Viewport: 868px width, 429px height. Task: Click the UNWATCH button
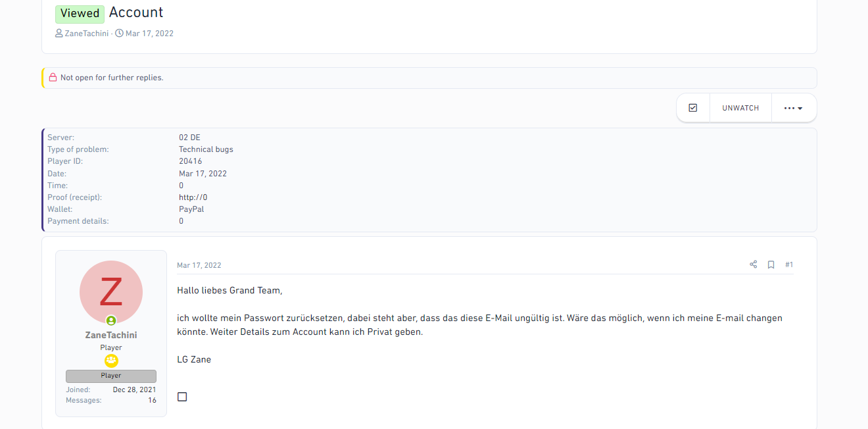click(740, 108)
